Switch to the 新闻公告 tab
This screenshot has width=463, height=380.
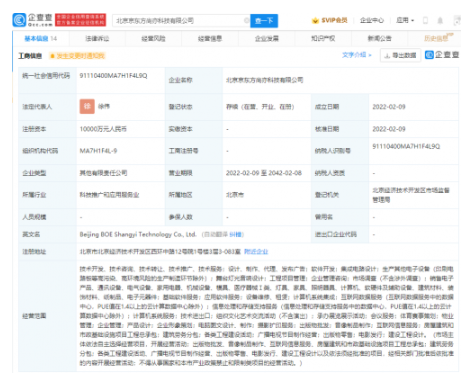[x=379, y=39]
